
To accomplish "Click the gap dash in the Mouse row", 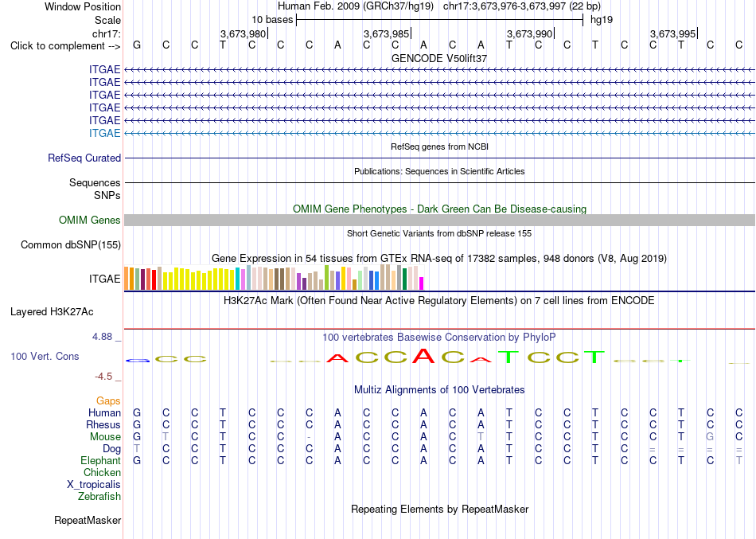I will tap(309, 437).
